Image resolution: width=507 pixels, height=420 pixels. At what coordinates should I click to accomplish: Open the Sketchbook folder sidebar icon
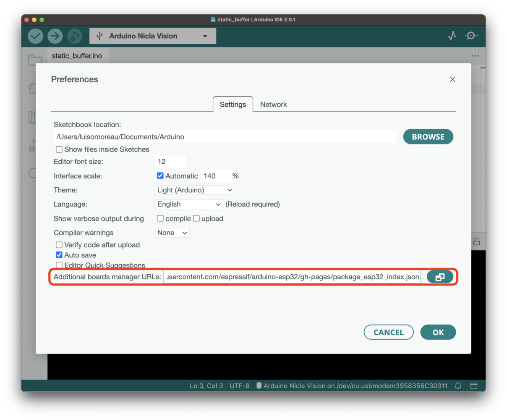[x=34, y=60]
